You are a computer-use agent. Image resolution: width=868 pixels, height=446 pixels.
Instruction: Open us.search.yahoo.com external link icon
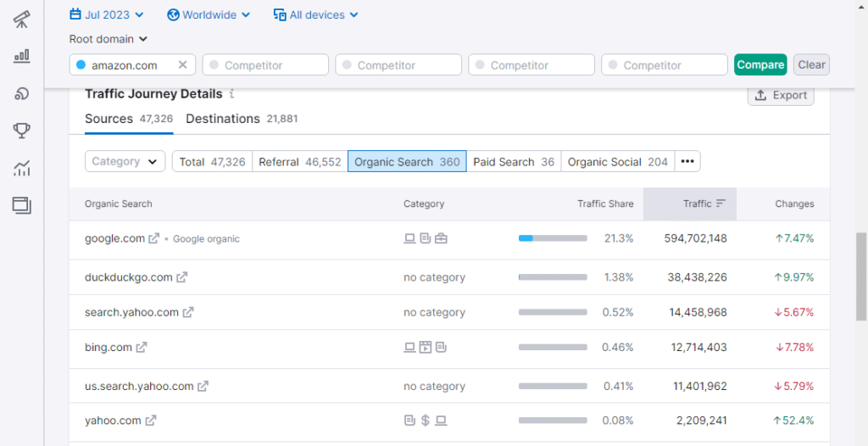point(203,386)
